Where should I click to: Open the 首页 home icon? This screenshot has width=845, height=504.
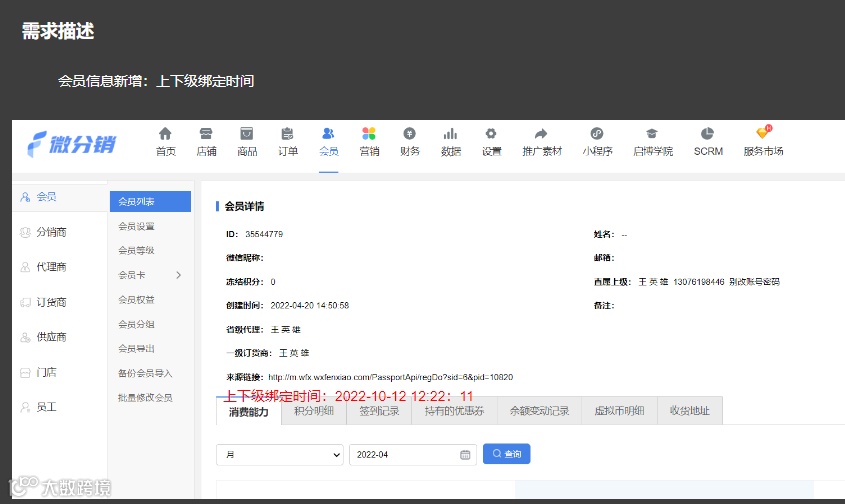pos(165,134)
